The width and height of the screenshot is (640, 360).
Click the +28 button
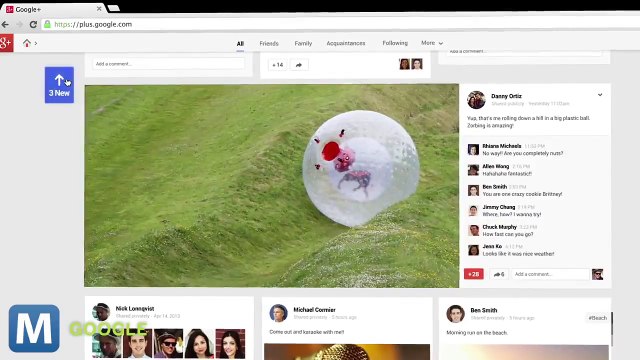[x=473, y=274]
